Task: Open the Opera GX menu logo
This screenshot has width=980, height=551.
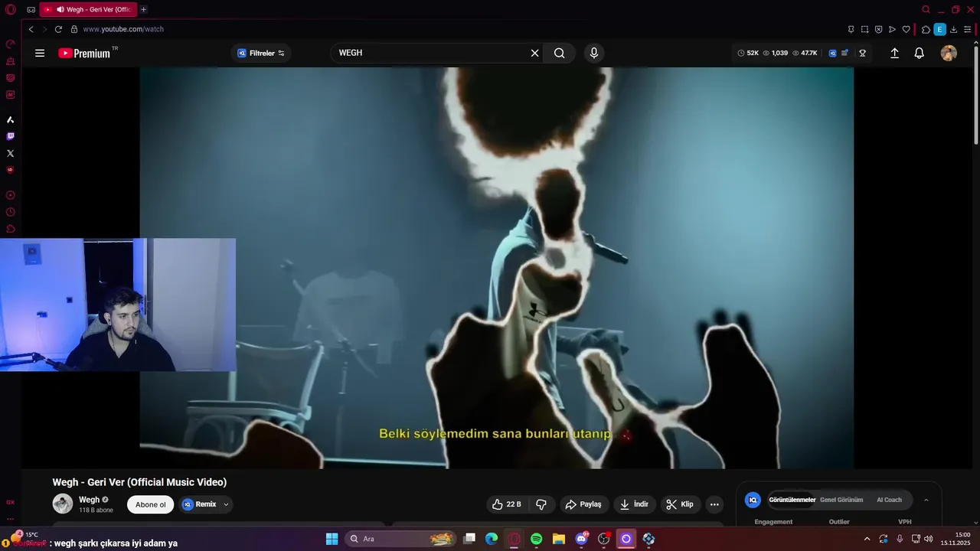Action: point(10,9)
